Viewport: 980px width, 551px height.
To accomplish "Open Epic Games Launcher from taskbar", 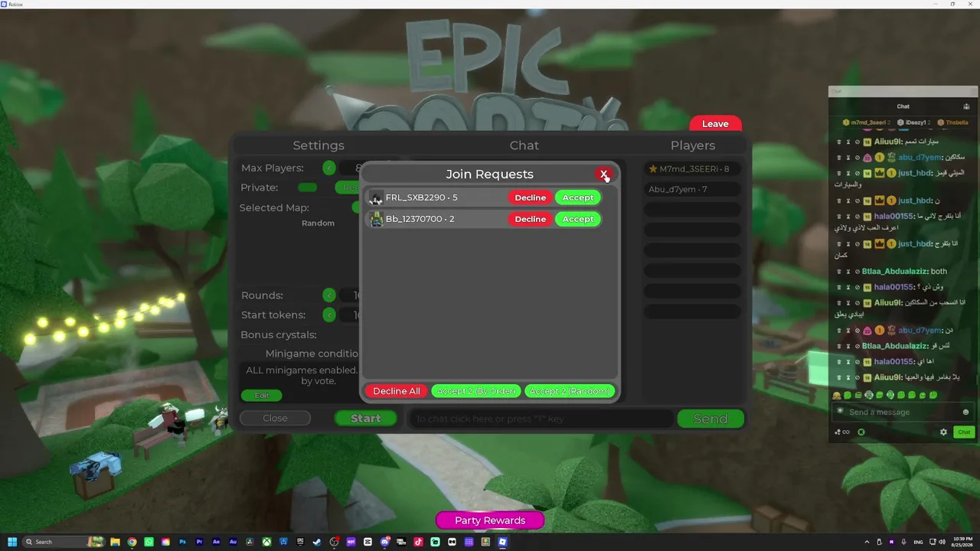I will coord(300,542).
